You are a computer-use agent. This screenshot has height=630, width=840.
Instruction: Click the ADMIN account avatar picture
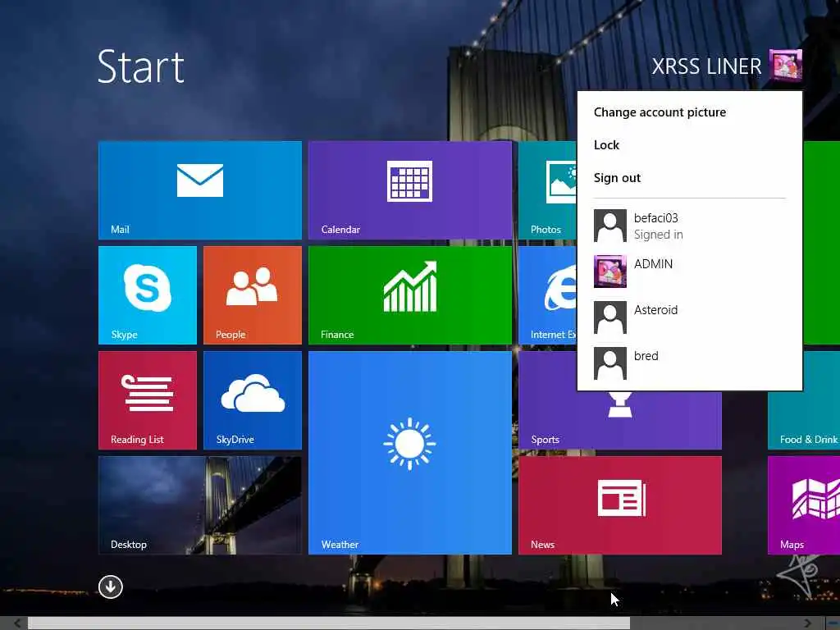tap(610, 272)
